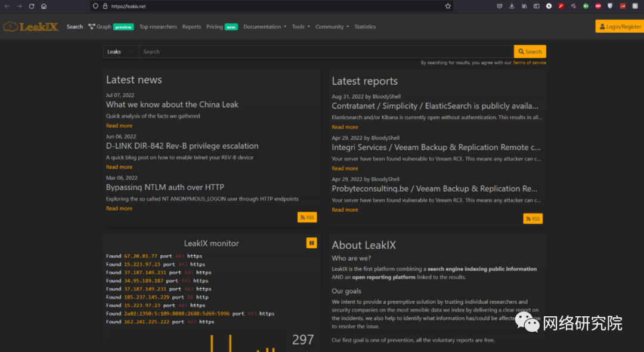Pause the LeakIX monitor feed
Image resolution: width=644 pixels, height=352 pixels.
pyautogui.click(x=311, y=243)
